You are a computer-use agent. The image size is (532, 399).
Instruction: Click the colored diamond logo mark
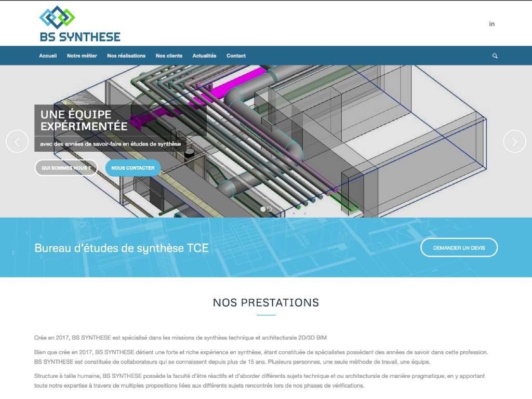(x=57, y=17)
